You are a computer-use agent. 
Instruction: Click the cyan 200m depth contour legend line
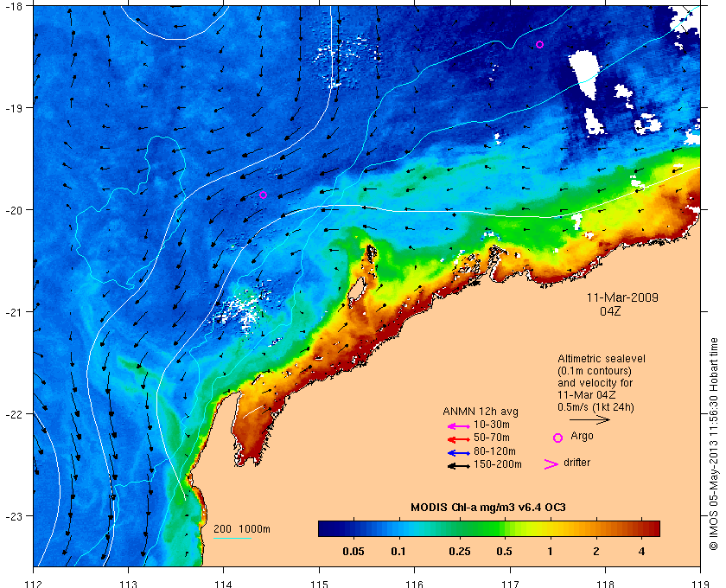point(232,538)
